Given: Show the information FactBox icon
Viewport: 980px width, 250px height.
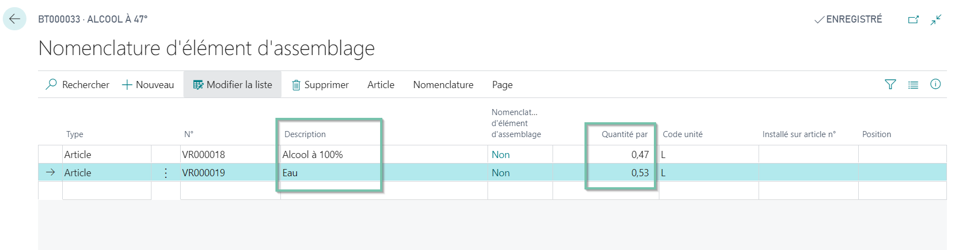Looking at the screenshot, I should 935,84.
